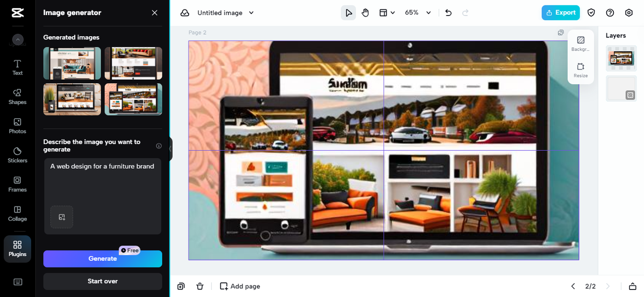Open settings hexagon icon
Viewport: 644px width, 297px height.
628,13
